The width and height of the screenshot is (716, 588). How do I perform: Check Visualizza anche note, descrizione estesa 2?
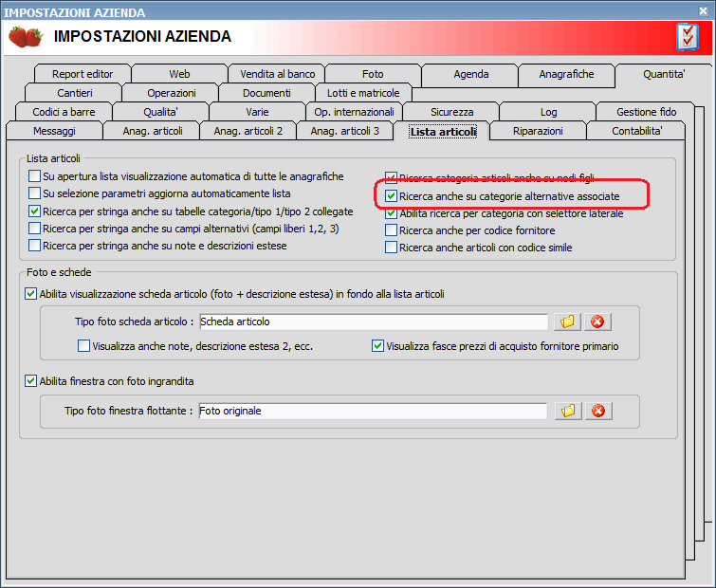click(83, 346)
